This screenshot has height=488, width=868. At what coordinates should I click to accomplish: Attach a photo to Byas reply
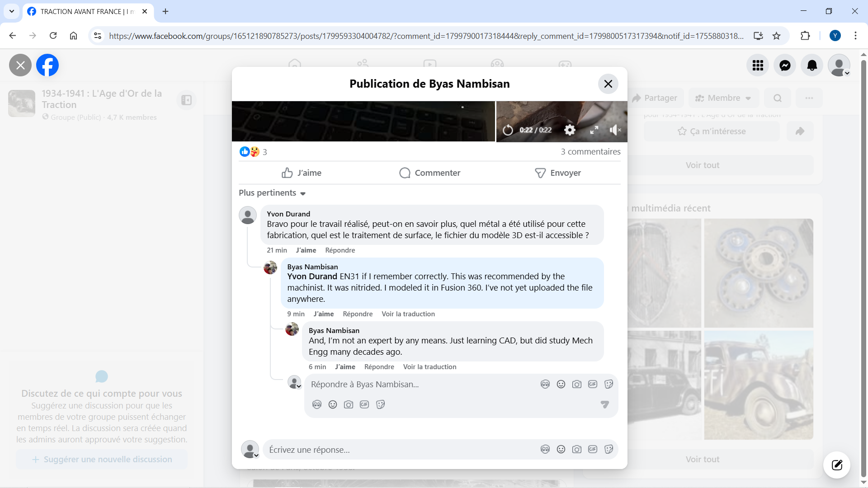click(x=576, y=384)
